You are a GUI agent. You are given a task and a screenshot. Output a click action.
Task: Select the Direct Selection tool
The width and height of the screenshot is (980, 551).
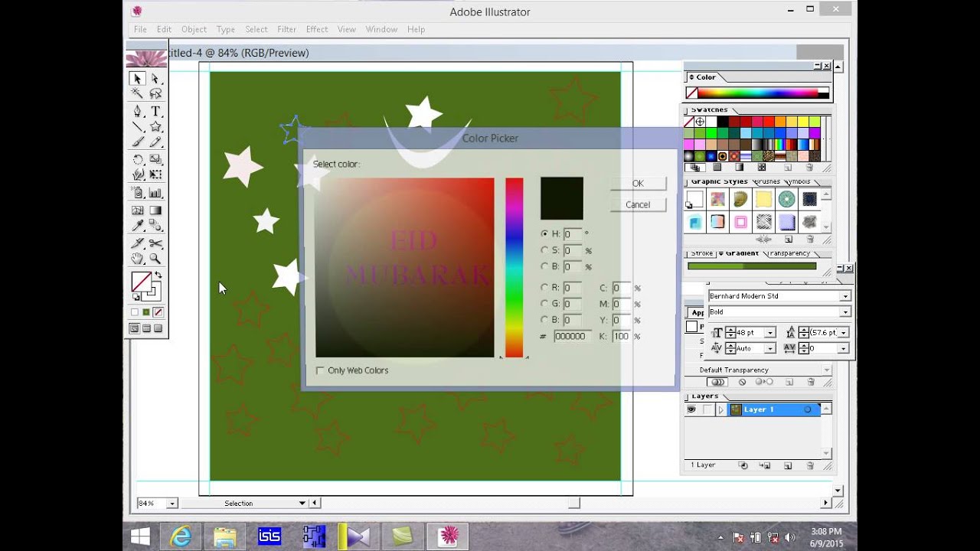[x=155, y=78]
